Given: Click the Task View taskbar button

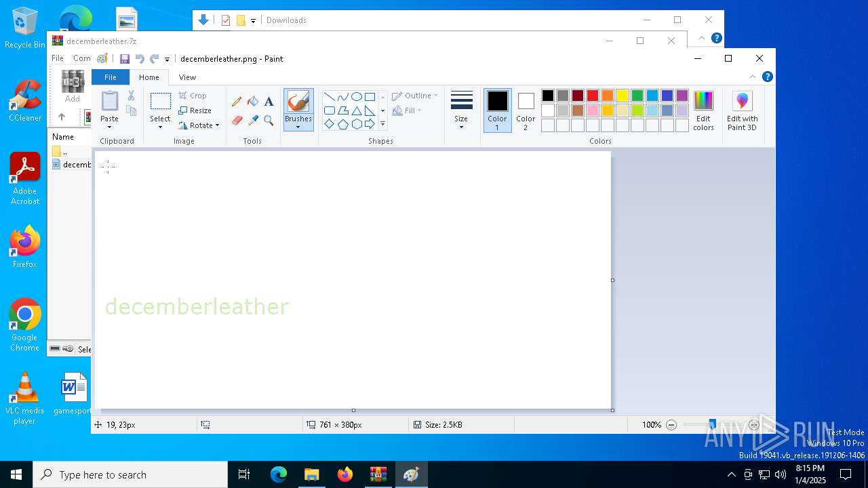Looking at the screenshot, I should coord(244,474).
